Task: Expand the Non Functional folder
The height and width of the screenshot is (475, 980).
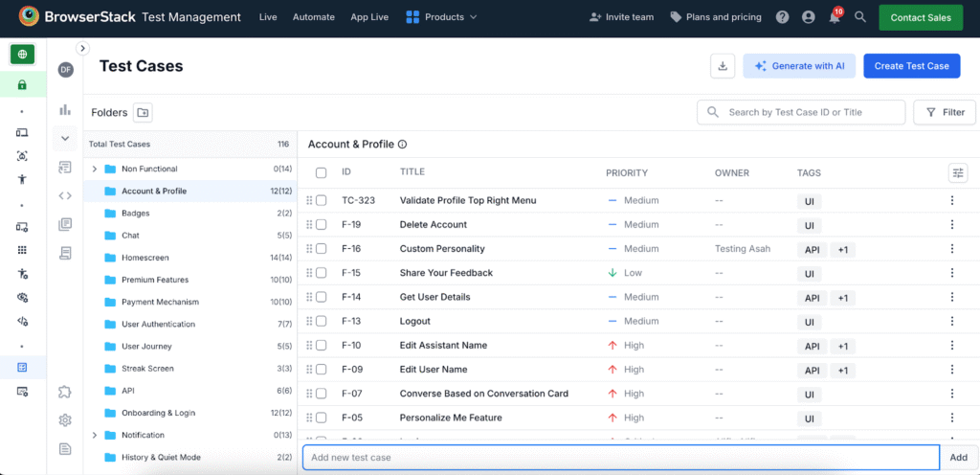Action: (x=94, y=170)
